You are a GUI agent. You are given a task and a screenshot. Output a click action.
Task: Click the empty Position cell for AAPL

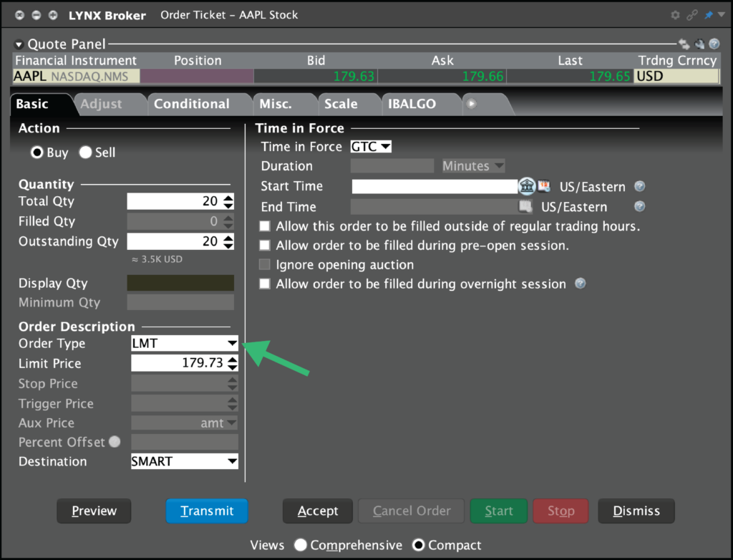coord(197,76)
